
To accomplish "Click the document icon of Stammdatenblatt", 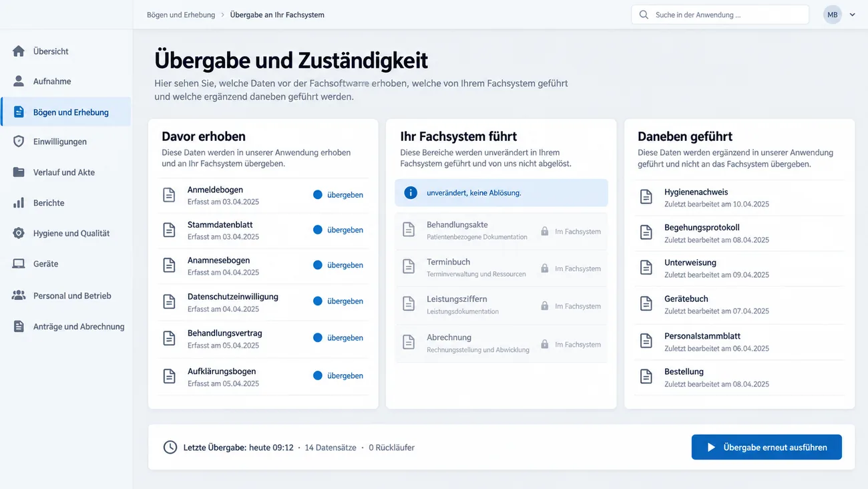I will pyautogui.click(x=170, y=230).
